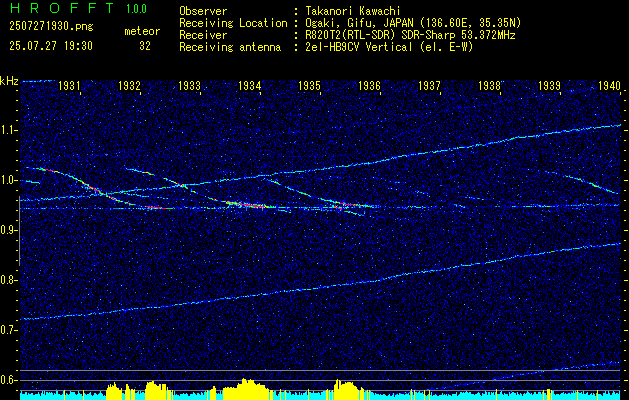Click the 'Receiver' field label
Screen dimensions: 629x400
pos(203,35)
